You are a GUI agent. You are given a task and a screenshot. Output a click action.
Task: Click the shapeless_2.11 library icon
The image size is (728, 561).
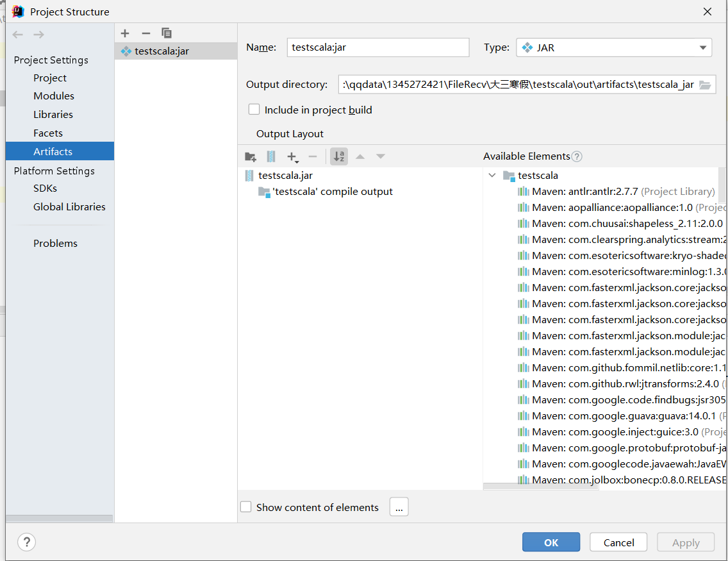coord(523,223)
